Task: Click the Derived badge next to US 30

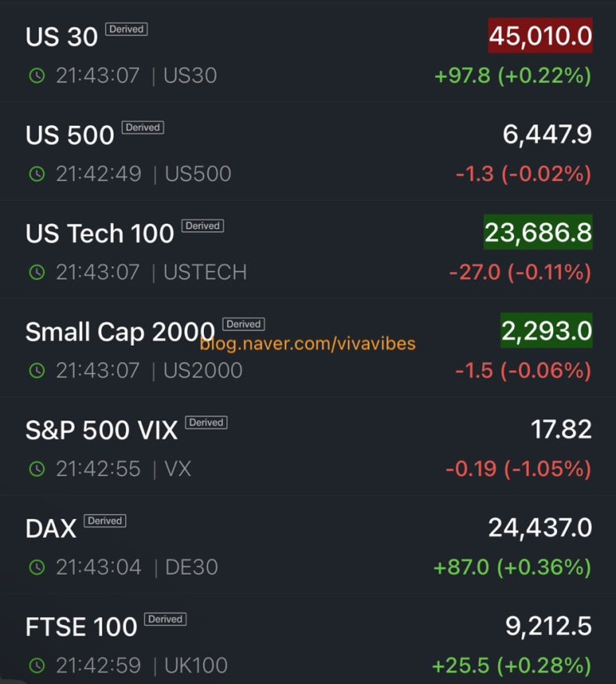Action: tap(127, 29)
